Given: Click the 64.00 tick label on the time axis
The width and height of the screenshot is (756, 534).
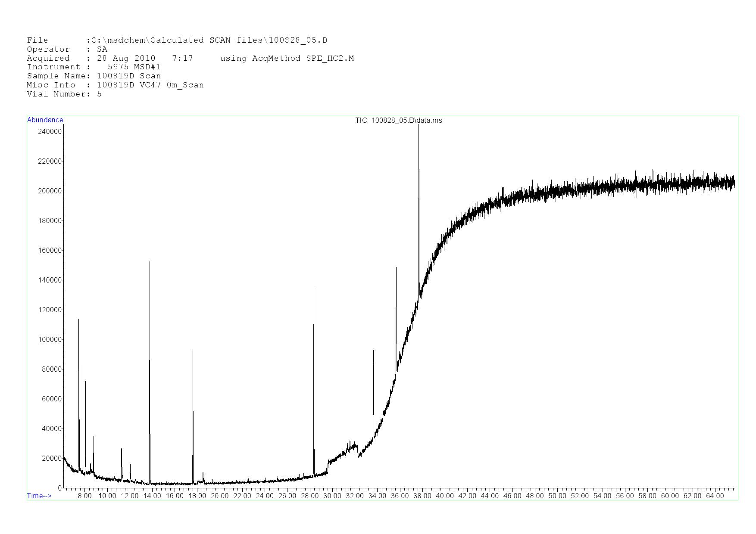Looking at the screenshot, I should [715, 496].
